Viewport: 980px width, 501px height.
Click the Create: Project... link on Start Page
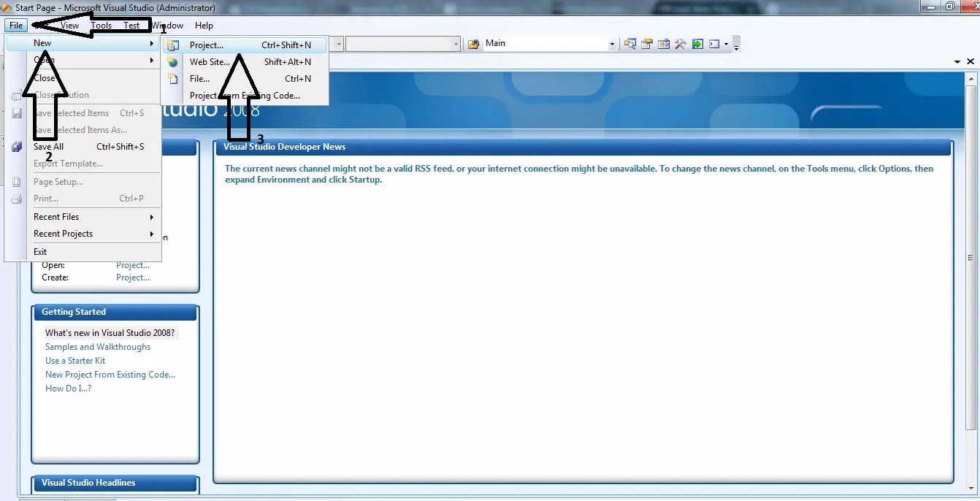pyautogui.click(x=133, y=278)
